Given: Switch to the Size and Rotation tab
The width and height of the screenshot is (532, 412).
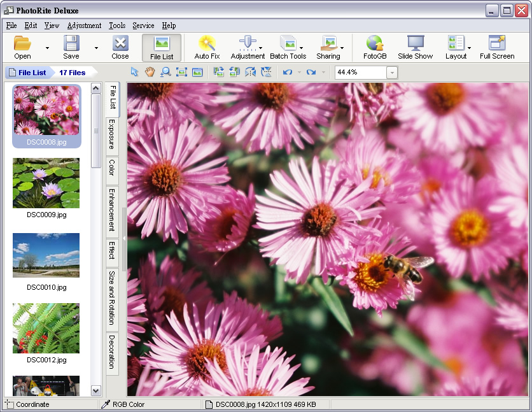Looking at the screenshot, I should click(x=112, y=297).
